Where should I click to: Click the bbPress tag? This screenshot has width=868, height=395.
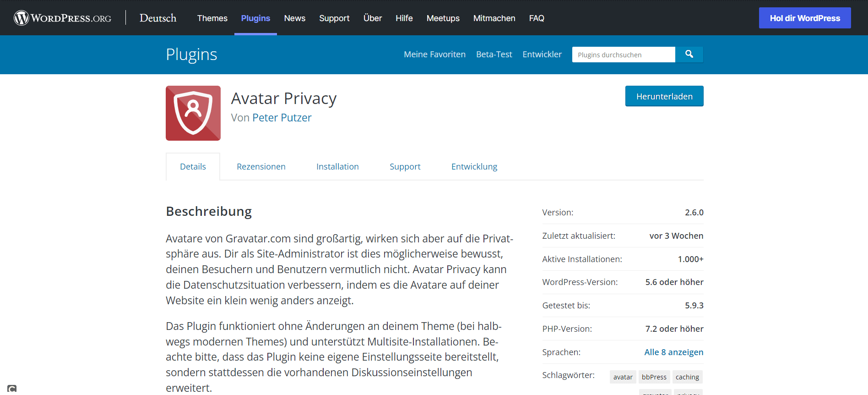(654, 377)
